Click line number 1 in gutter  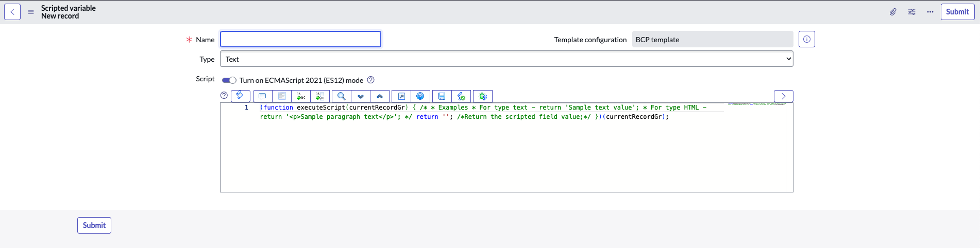[x=246, y=108]
